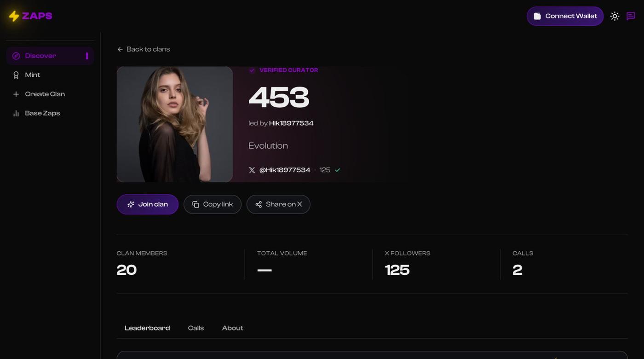
Task: Click the Clan Members count 20
Action: 126,270
